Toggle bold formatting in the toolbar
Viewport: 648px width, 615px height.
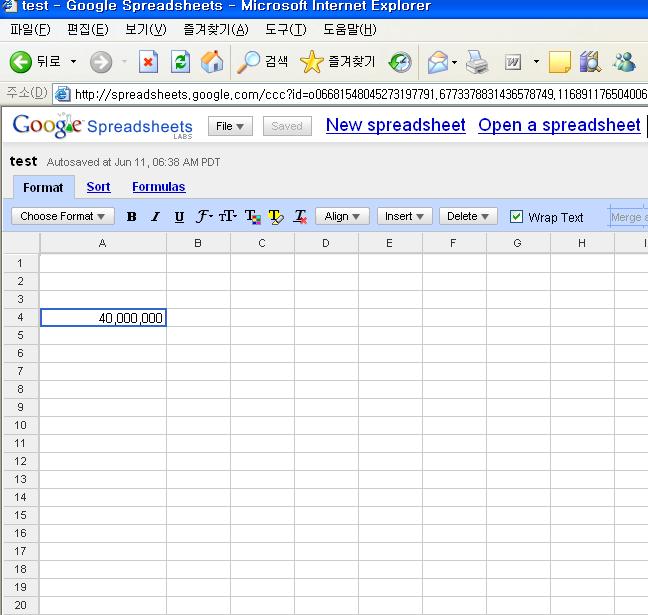coord(131,217)
